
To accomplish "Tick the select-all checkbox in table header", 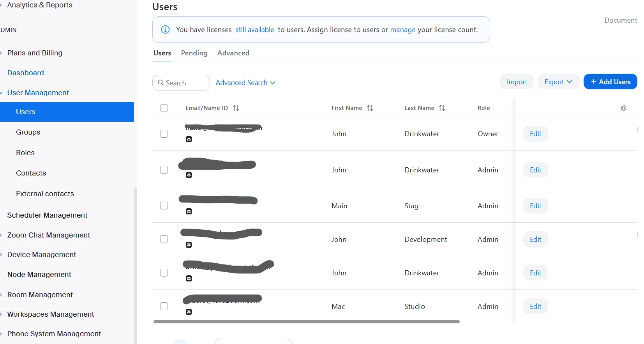I will pos(164,108).
